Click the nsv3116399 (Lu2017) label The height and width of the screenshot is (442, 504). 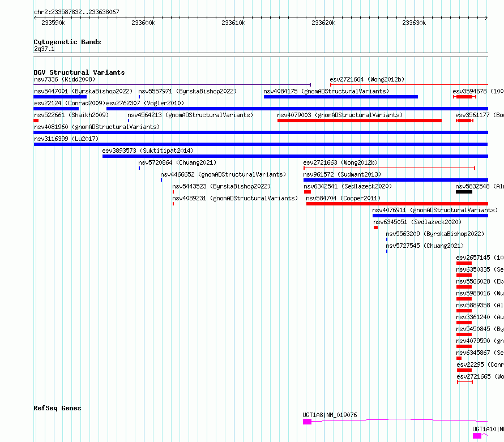[x=66, y=139]
